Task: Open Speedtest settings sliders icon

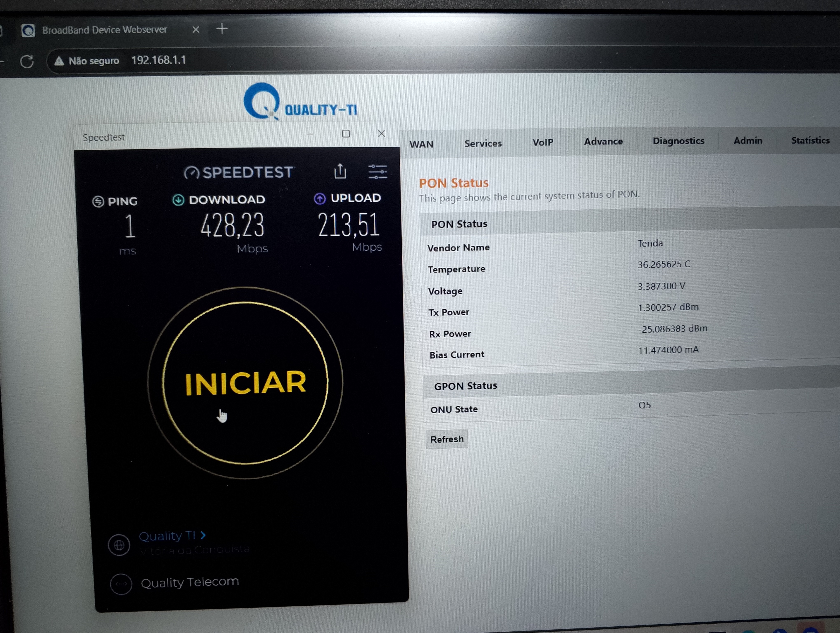Action: (377, 172)
